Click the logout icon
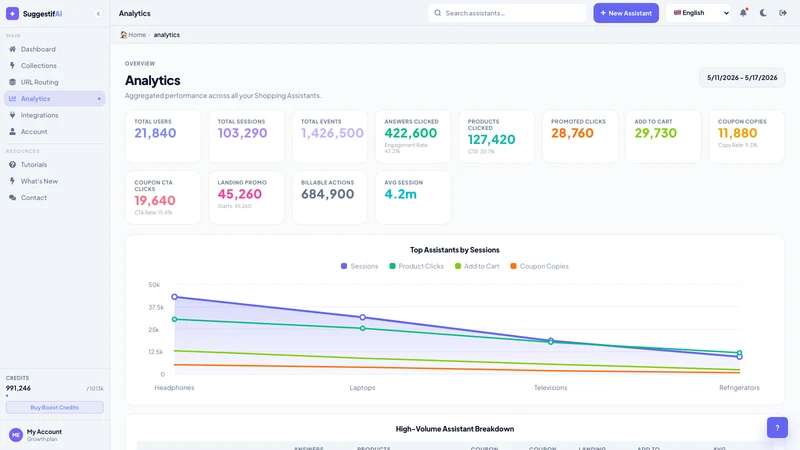 [x=783, y=13]
